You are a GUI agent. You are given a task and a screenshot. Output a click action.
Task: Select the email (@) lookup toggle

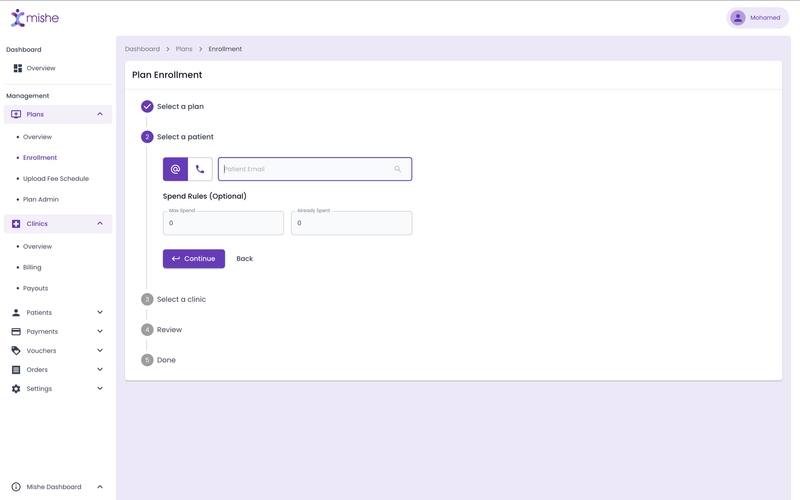(175, 169)
